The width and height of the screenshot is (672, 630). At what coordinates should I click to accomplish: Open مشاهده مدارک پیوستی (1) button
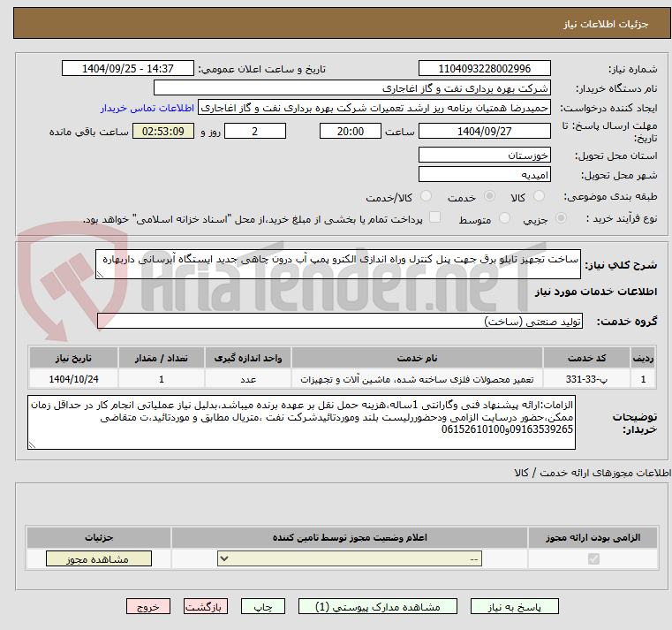click(x=378, y=606)
